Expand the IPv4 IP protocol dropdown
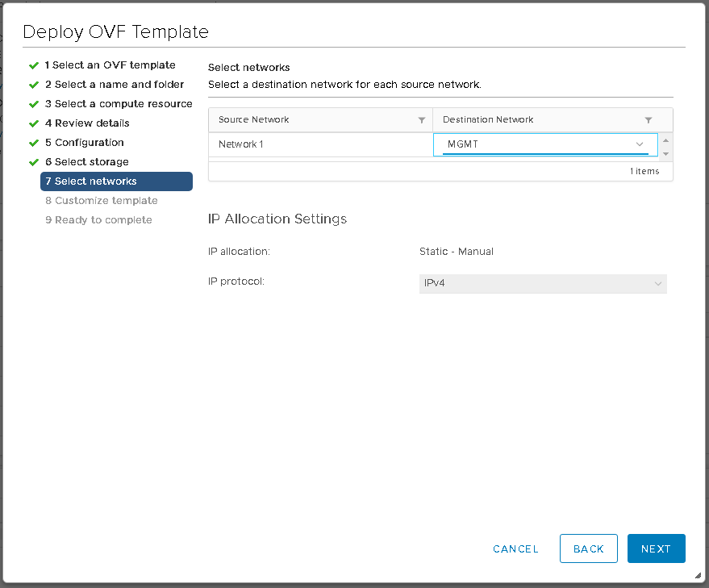Viewport: 709px width, 588px height. click(543, 283)
